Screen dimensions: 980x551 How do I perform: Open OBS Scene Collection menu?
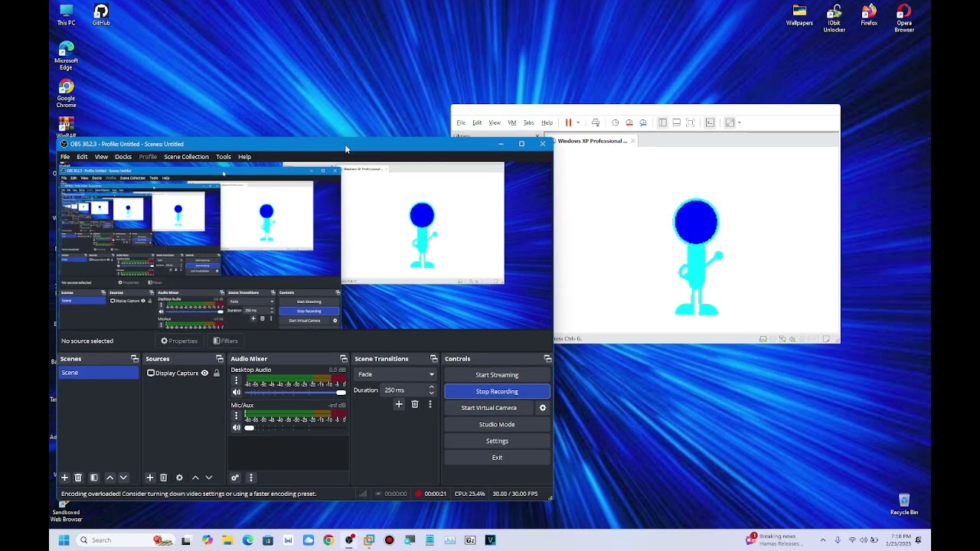pyautogui.click(x=186, y=157)
